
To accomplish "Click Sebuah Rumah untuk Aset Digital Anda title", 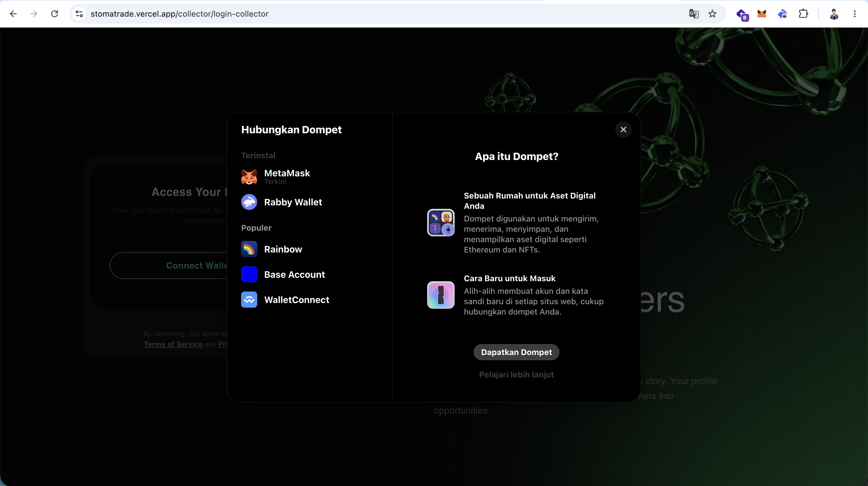I will point(530,201).
